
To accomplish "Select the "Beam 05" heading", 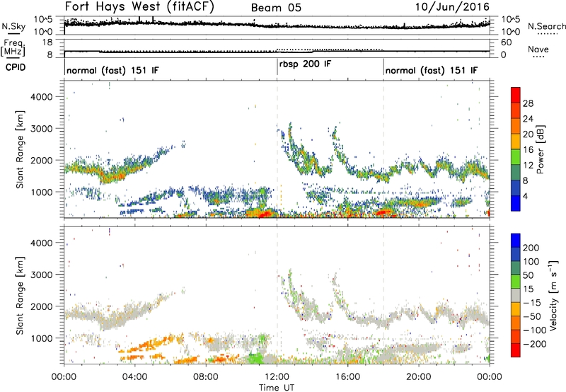I will point(276,8).
